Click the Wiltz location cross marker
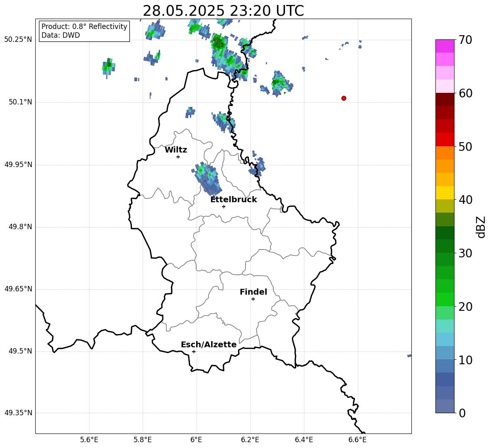 (x=178, y=157)
